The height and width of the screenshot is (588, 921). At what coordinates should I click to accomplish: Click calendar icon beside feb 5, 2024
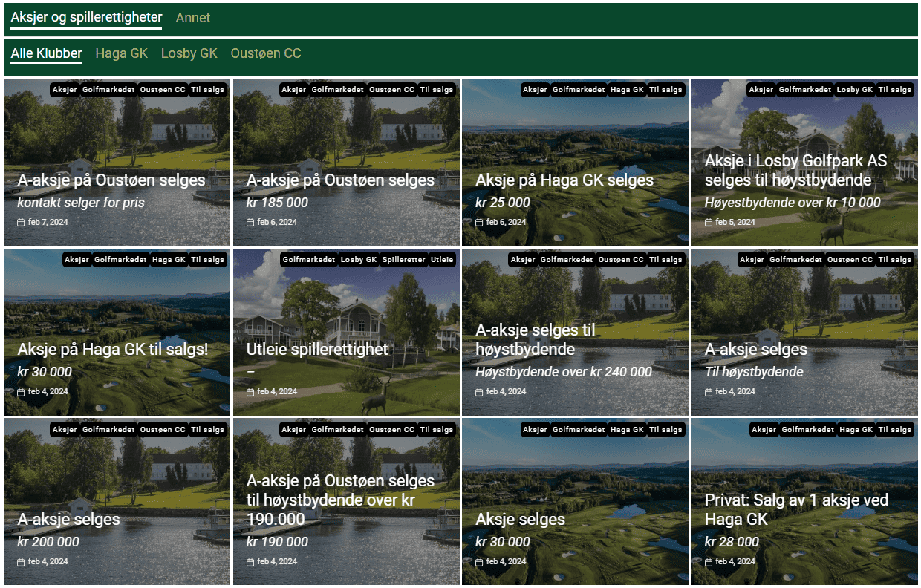tap(709, 223)
